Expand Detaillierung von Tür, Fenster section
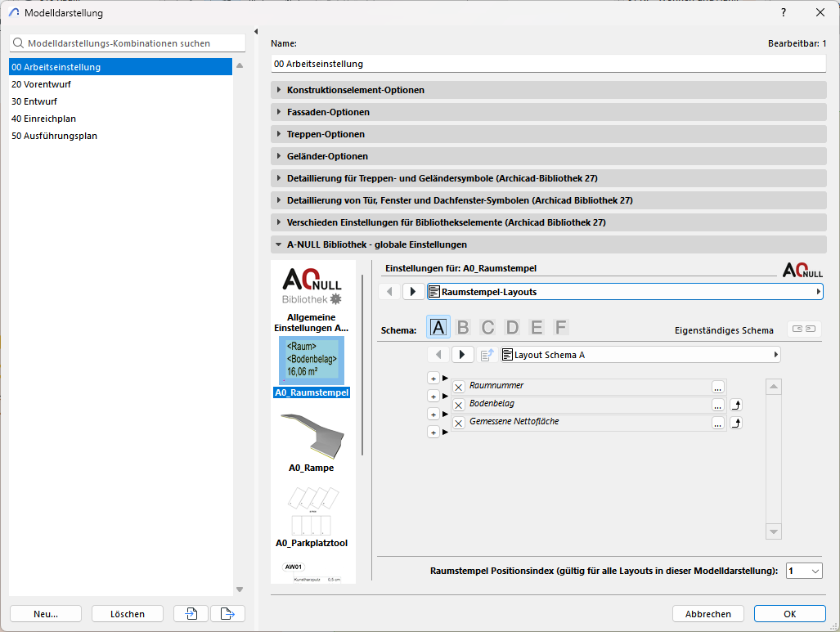Screen dimensions: 840x632 click(x=549, y=200)
